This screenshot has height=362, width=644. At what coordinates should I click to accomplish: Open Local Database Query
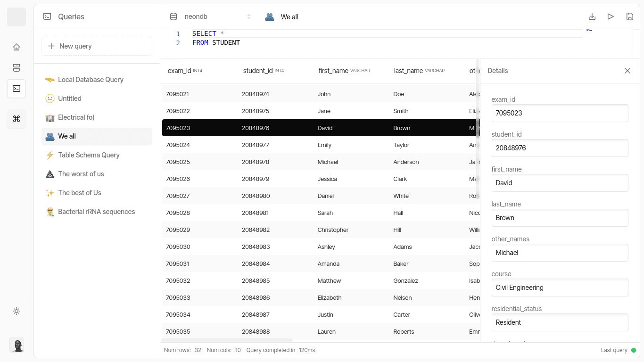tap(97, 80)
